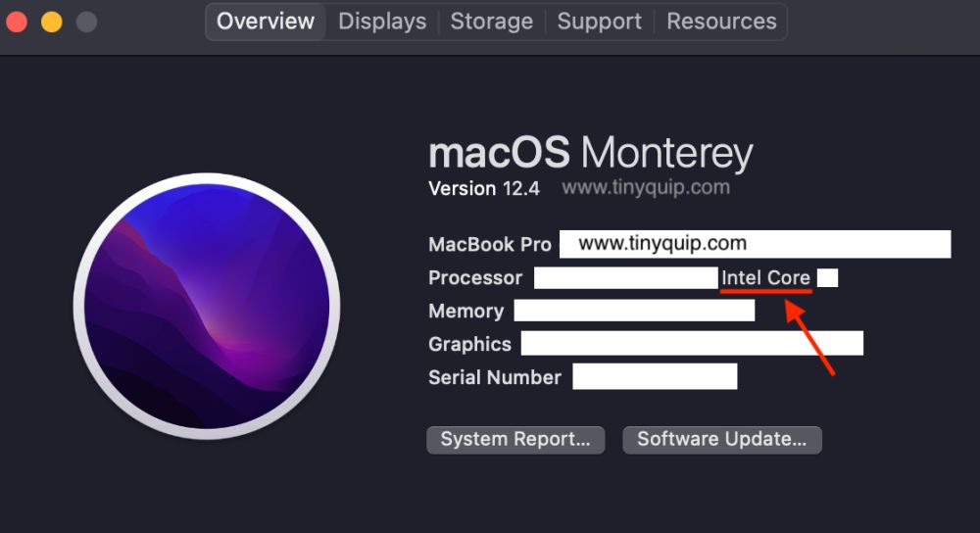Viewport: 980px width, 533px height.
Task: Click the macOS Monterey heading
Action: coord(590,154)
